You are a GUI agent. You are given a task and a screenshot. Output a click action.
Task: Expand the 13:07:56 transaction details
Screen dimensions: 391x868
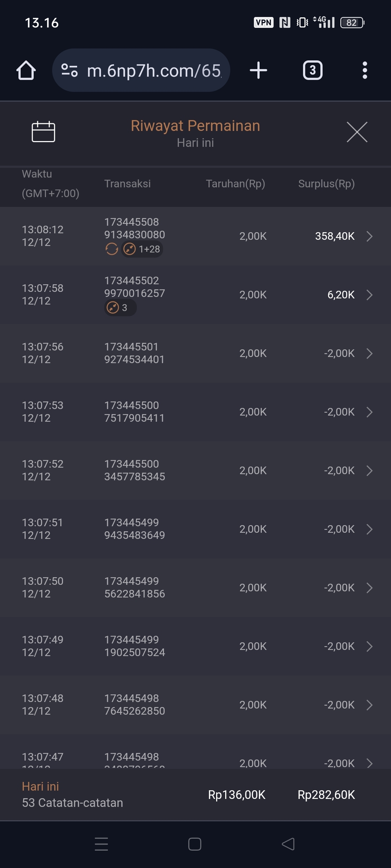(x=369, y=353)
